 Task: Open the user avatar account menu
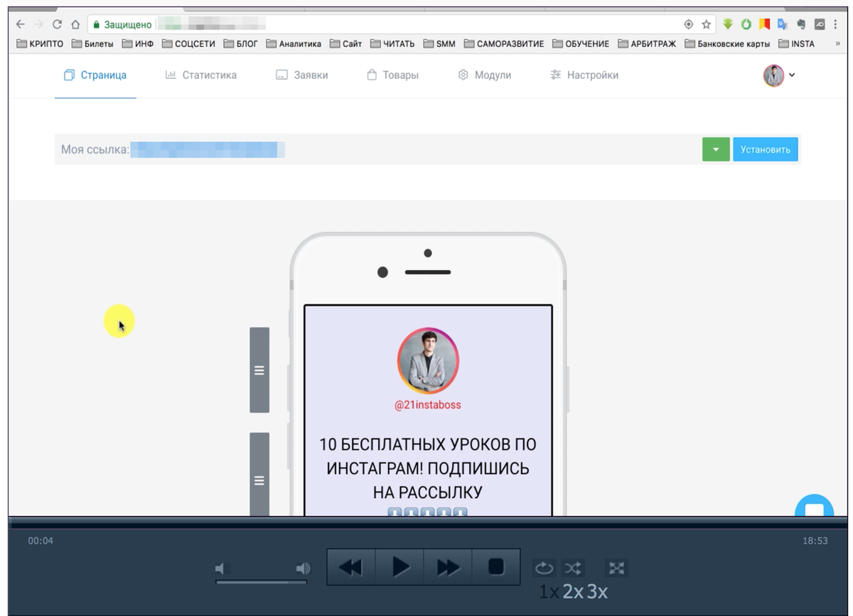coord(779,75)
